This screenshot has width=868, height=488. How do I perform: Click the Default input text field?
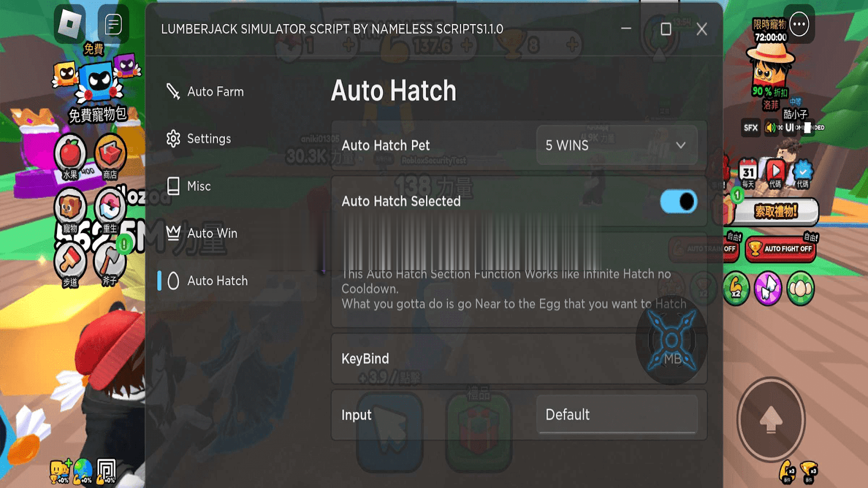617,415
